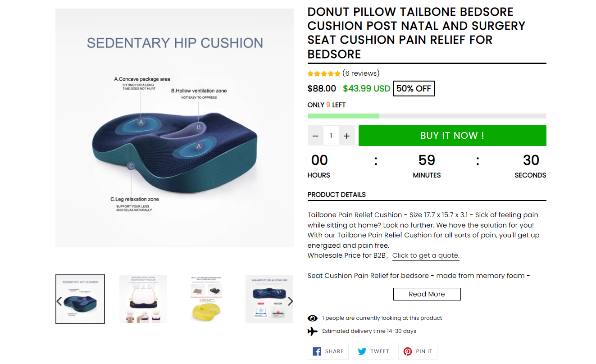This screenshot has width=596, height=364.
Task: Click the quantity number field
Action: click(x=331, y=136)
